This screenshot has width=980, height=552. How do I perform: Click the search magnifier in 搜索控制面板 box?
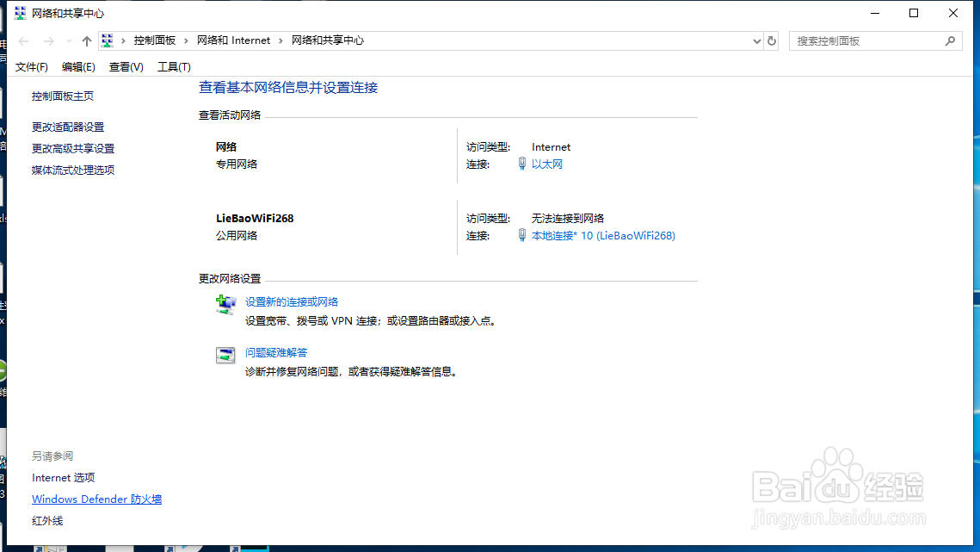[x=950, y=40]
